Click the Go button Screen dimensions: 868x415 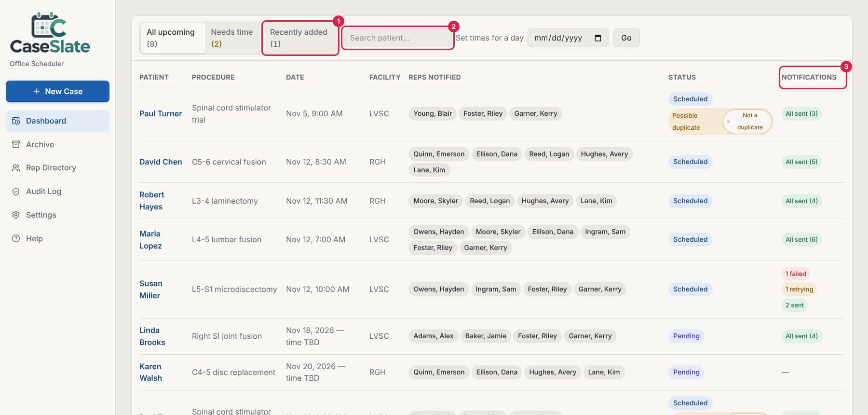click(626, 38)
